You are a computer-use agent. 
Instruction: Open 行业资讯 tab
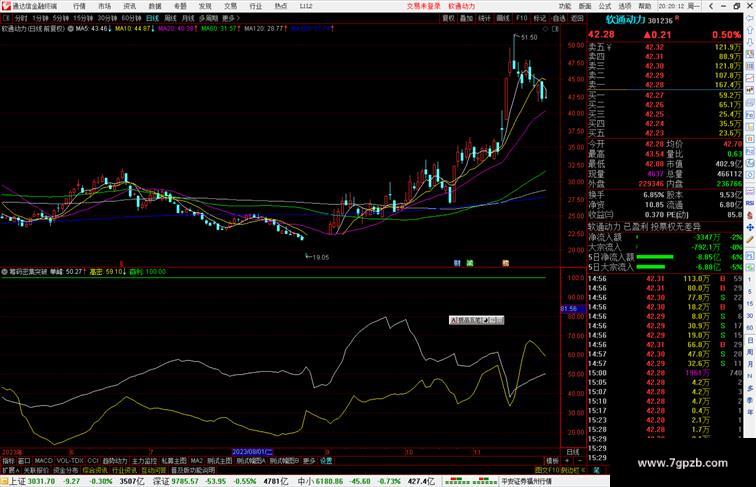(x=124, y=470)
